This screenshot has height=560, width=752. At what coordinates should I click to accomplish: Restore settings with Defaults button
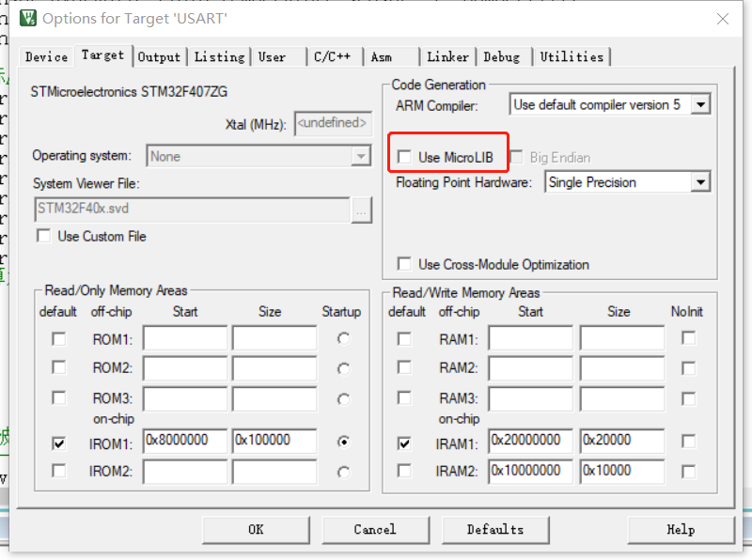[x=495, y=530]
